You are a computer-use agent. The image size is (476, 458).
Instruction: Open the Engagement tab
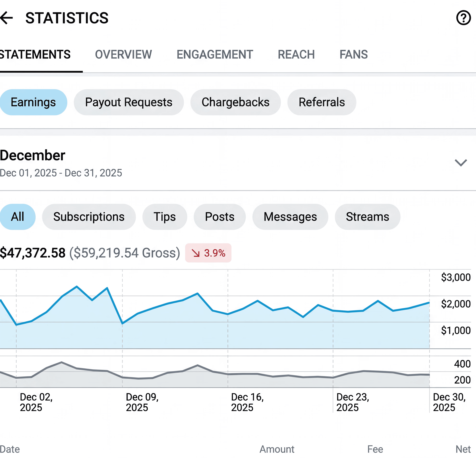(x=215, y=55)
